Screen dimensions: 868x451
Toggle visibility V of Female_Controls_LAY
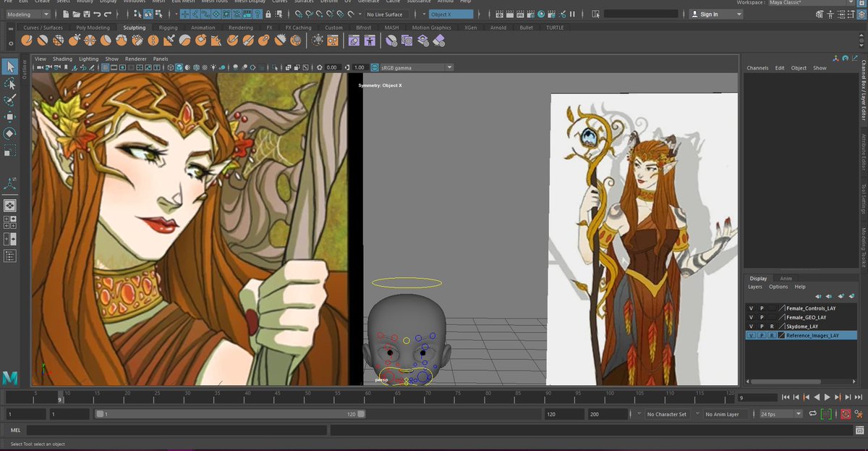pos(751,308)
